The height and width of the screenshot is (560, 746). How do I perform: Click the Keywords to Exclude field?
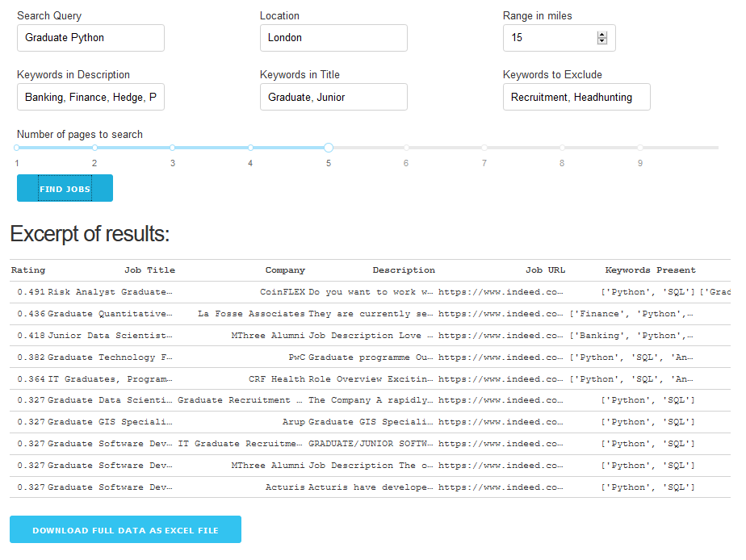click(x=576, y=97)
